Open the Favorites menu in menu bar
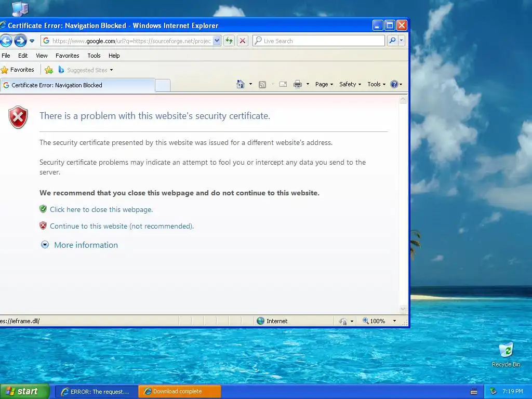532x399 pixels. [67, 56]
